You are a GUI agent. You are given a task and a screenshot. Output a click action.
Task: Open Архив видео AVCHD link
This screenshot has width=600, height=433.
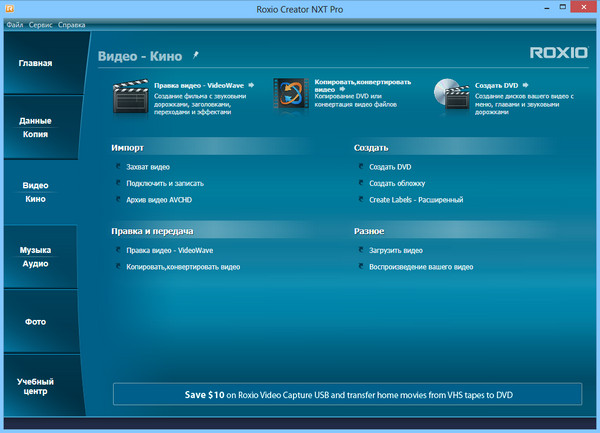coord(163,200)
